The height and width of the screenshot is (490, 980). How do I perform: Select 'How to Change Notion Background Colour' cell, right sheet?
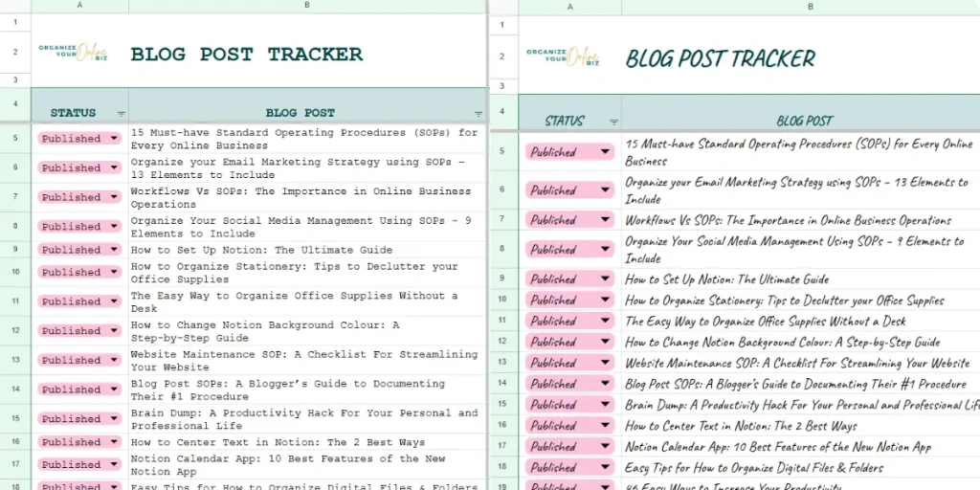click(x=801, y=342)
